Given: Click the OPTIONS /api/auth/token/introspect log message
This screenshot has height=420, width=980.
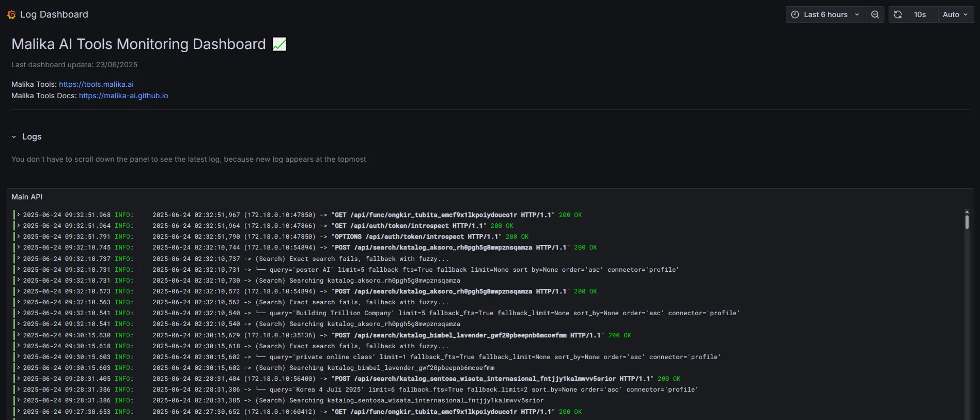Looking at the screenshot, I should 340,237.
